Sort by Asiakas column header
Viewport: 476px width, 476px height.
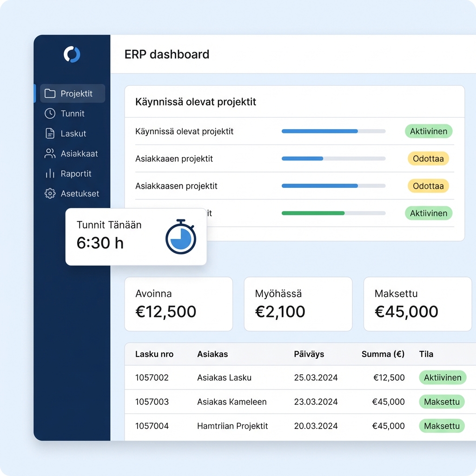212,354
